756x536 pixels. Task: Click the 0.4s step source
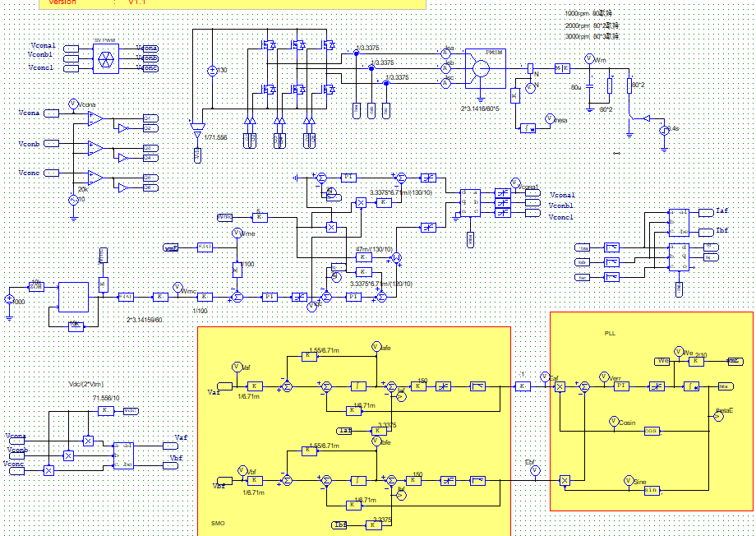pos(664,130)
